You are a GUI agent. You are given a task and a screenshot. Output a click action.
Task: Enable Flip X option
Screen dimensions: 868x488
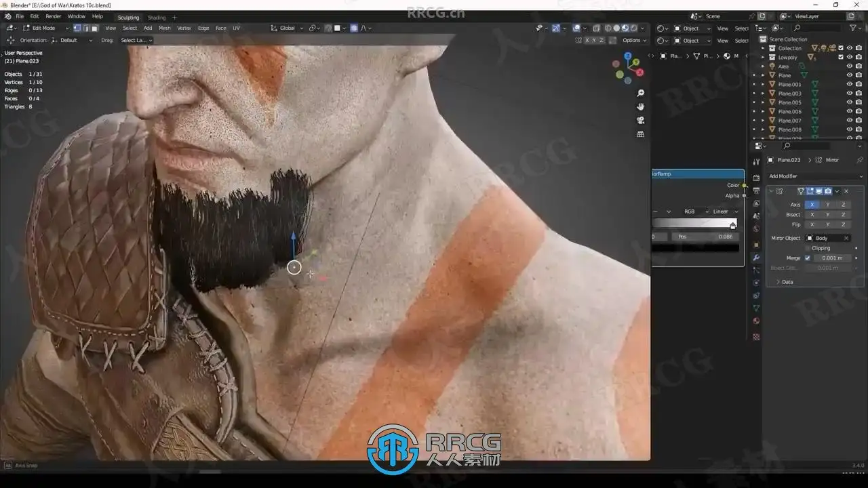click(x=812, y=224)
